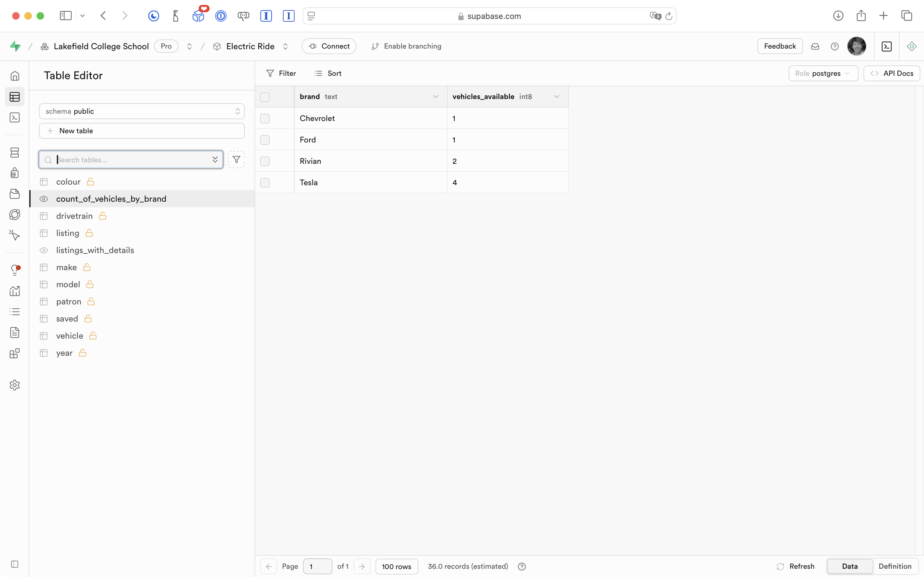Viewport: 924px width, 577px height.
Task: Open the help question mark icon
Action: pos(834,46)
